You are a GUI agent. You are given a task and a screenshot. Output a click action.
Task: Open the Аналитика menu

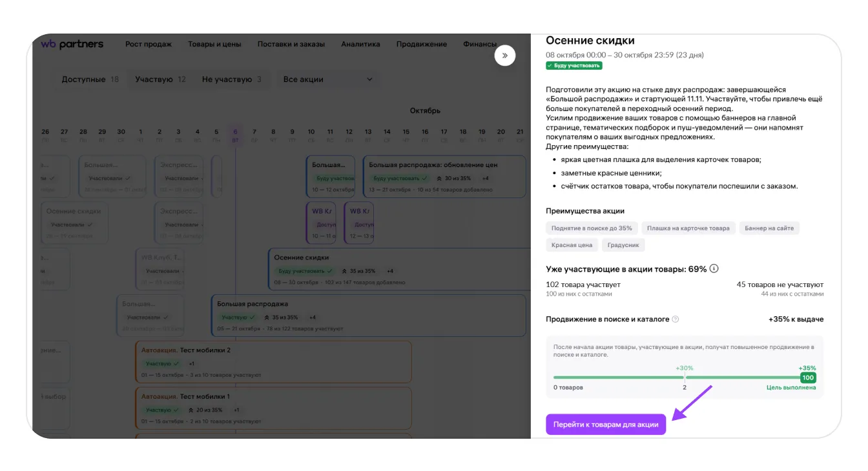(360, 45)
